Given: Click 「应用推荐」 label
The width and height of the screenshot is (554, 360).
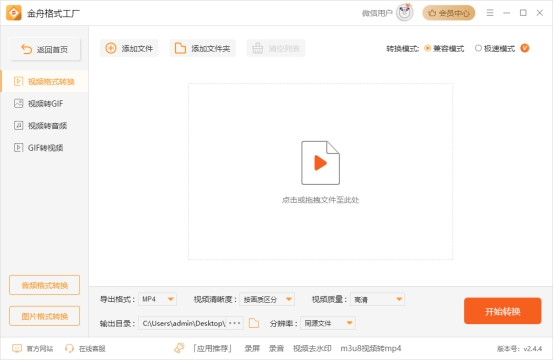Looking at the screenshot, I should click(212, 349).
